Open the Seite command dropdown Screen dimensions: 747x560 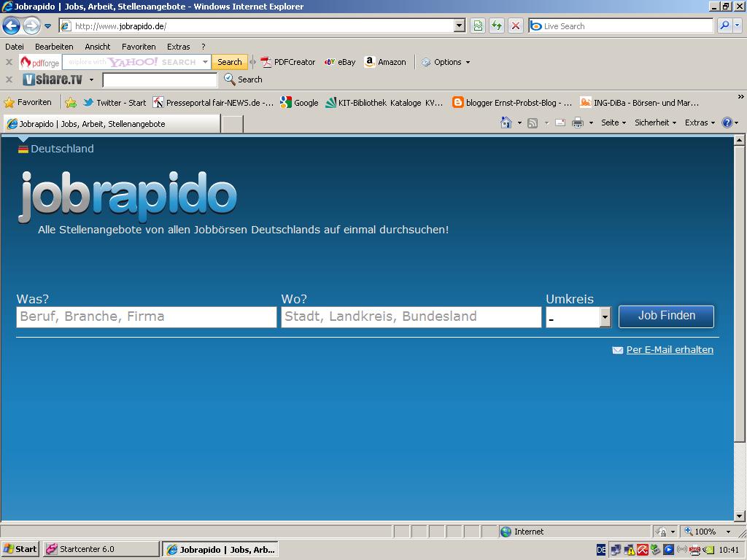tap(613, 122)
